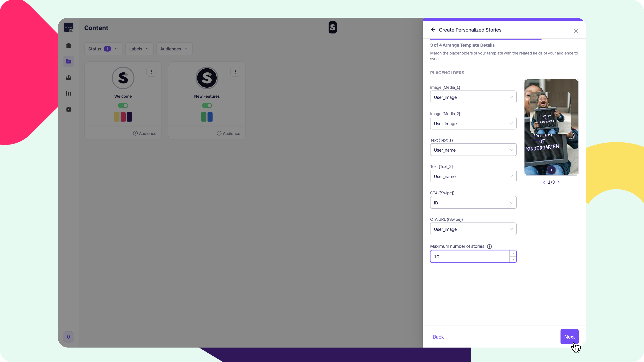Viewport: 644px width, 362px height.
Task: Expand the Image {Media_1} dropdown
Action: 473,97
